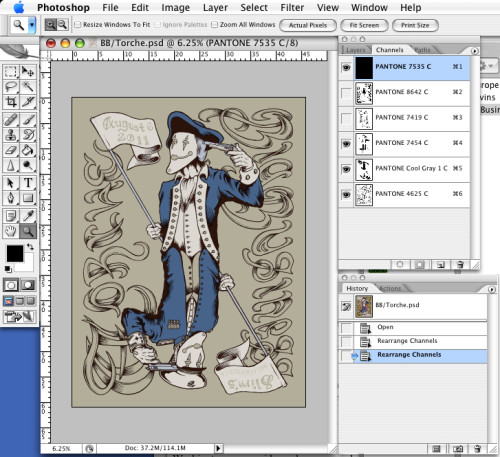Open the File menu

tap(110, 8)
